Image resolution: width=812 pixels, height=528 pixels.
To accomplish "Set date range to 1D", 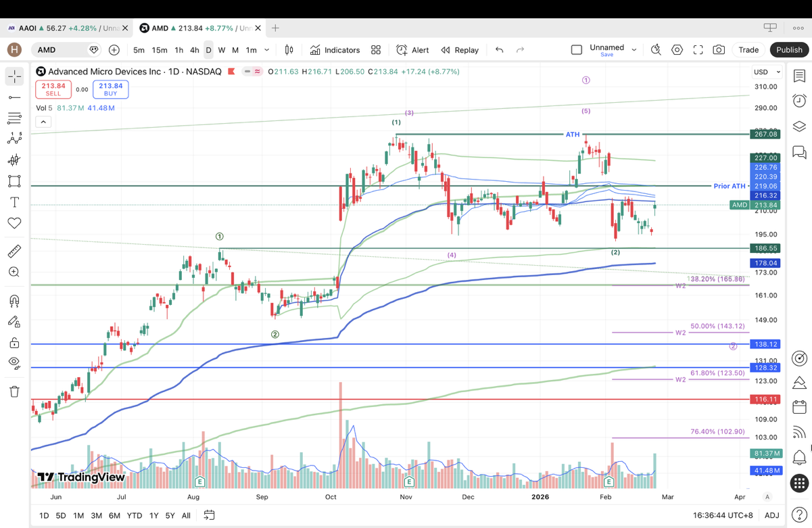I will tap(44, 515).
